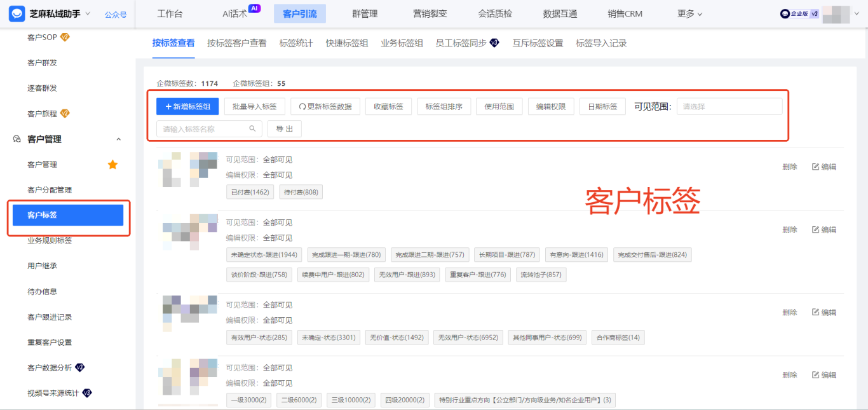Click the 已付费(1462) tag
Image resolution: width=868 pixels, height=410 pixels.
click(x=250, y=192)
